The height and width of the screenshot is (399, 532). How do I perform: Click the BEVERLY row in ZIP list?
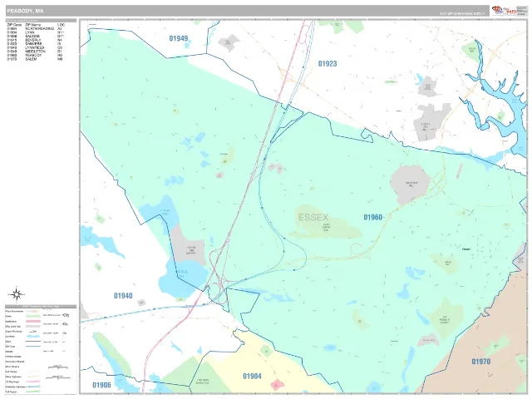pyautogui.click(x=35, y=40)
